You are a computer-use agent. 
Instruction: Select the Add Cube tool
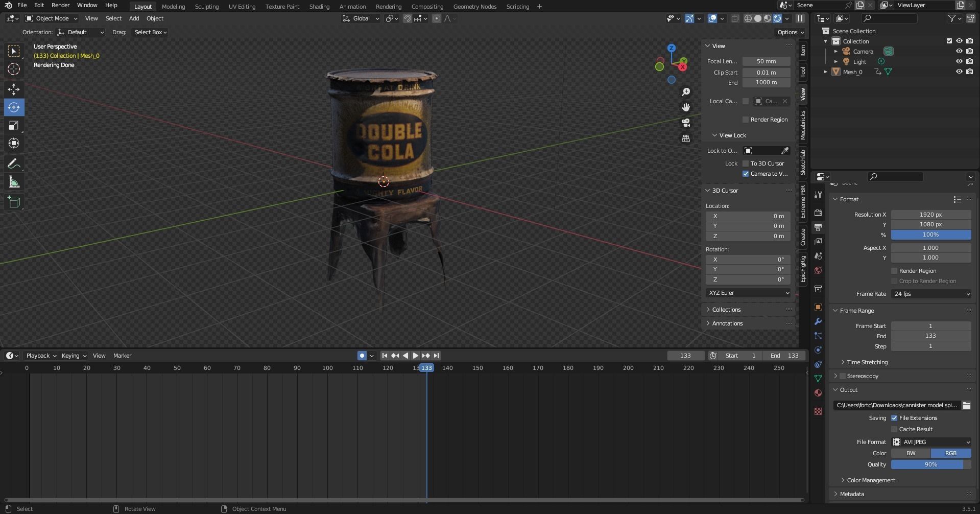point(14,202)
